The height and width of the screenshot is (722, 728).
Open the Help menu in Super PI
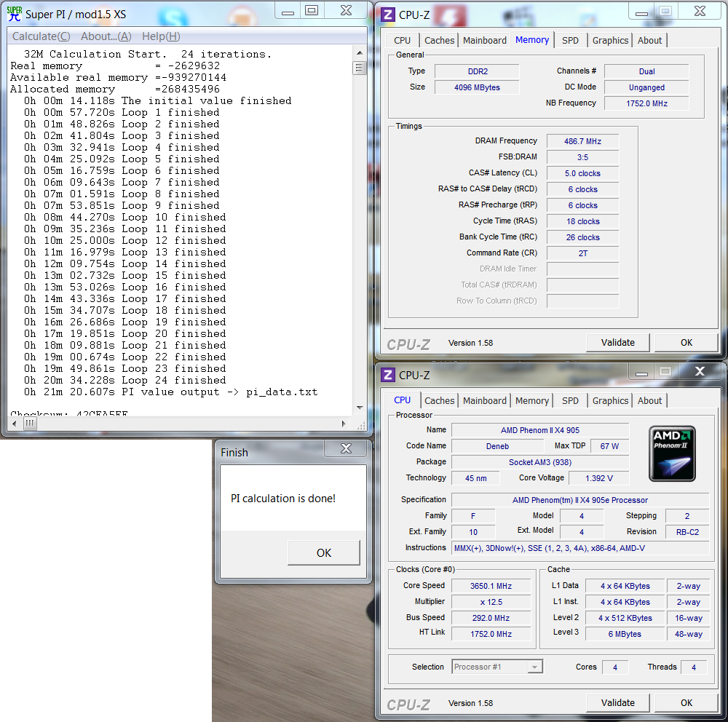161,36
